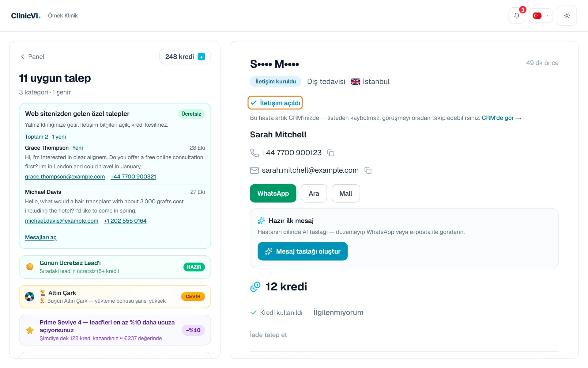Click İade talep et link
This screenshot has height=368, width=588.
[269, 335]
